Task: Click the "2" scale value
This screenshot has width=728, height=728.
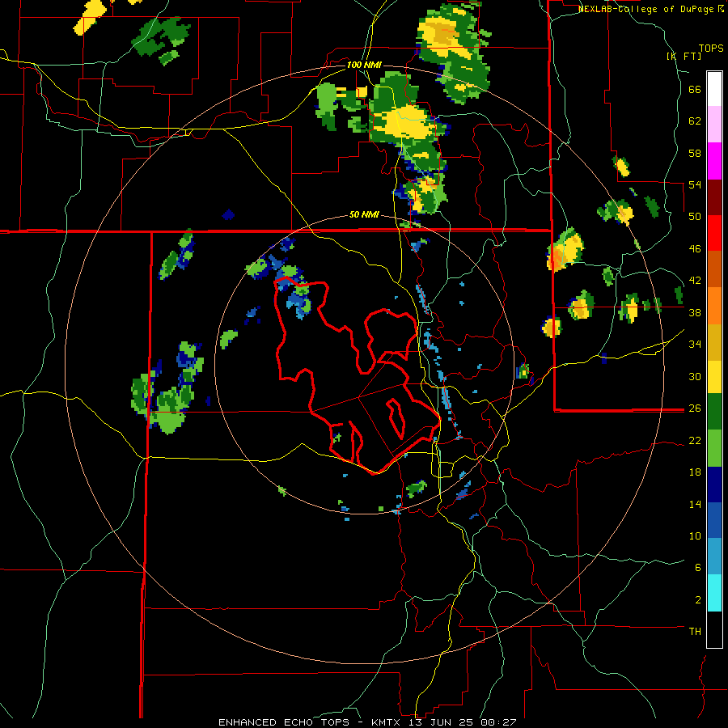Action: click(698, 599)
